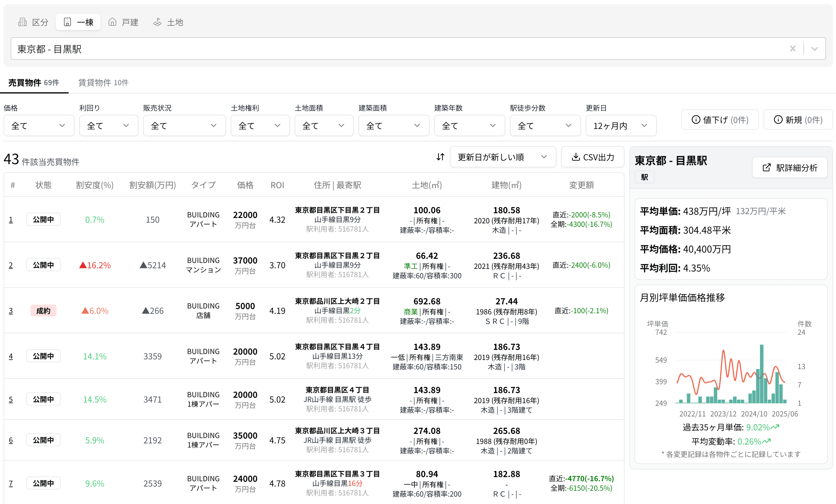The width and height of the screenshot is (836, 504).
Task: Click the 価格 column header
Action: click(x=245, y=185)
